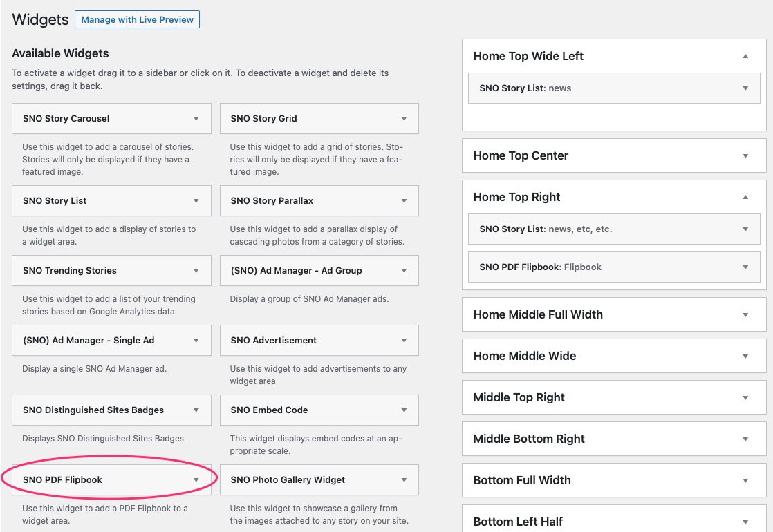This screenshot has height=532, width=773.
Task: Select the SNO Story Parallax widget title
Action: click(272, 201)
